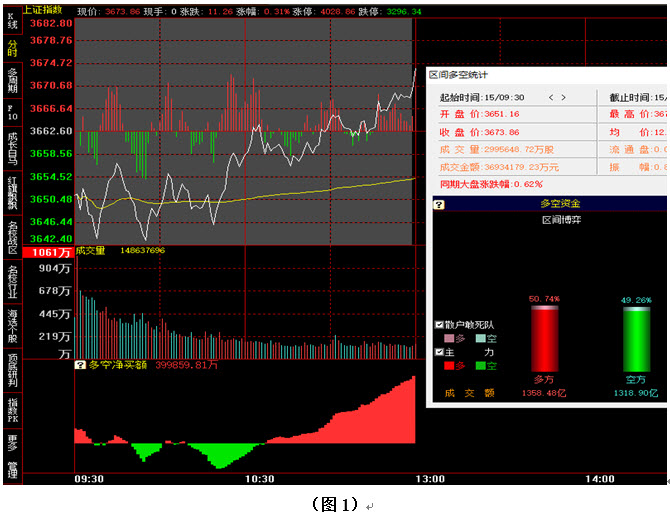Click the 10:30 time axis marker
The image size is (670, 530).
point(259,479)
